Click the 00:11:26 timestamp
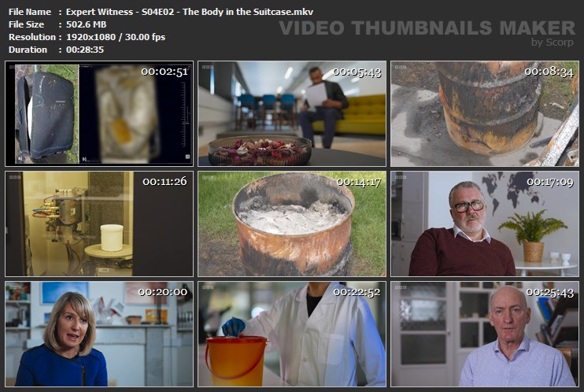 pos(164,182)
